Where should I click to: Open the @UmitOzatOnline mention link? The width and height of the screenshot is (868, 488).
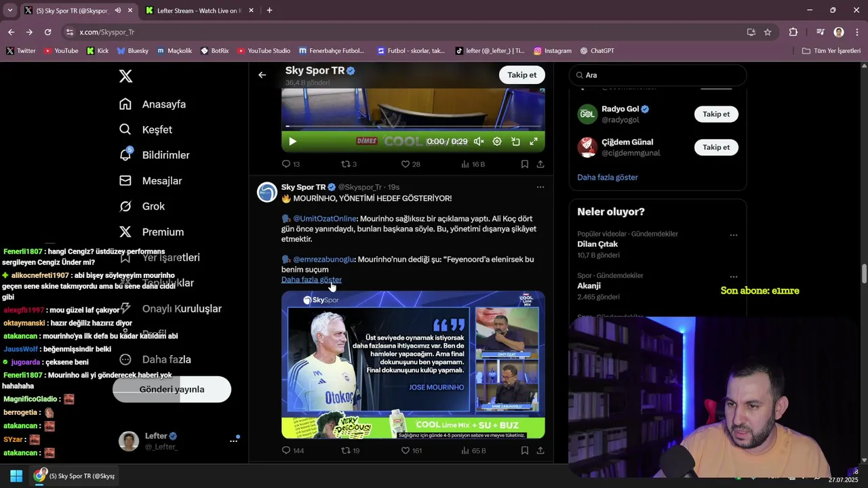[x=325, y=218]
